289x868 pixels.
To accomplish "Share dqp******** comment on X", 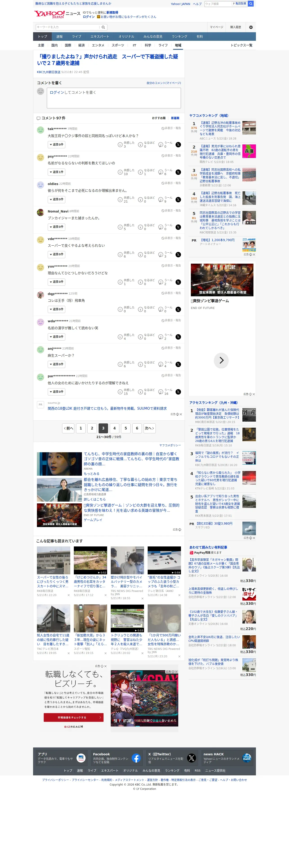I will pos(178,309).
